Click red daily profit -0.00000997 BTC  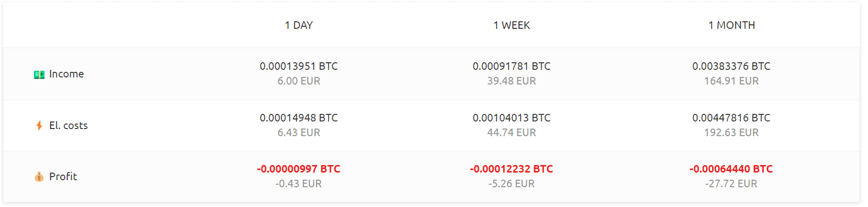pos(298,169)
